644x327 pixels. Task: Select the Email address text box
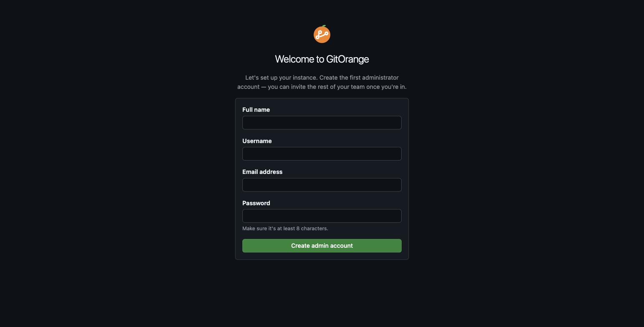pyautogui.click(x=322, y=185)
